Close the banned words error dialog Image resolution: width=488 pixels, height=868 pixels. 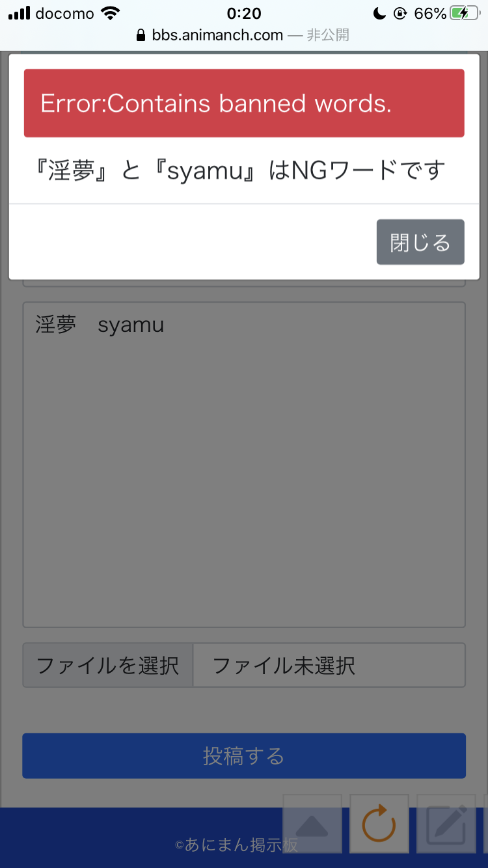tap(420, 242)
